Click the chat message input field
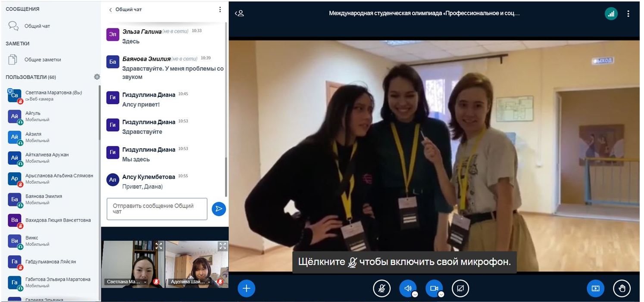Image resolution: width=644 pixels, height=302 pixels. [x=157, y=209]
